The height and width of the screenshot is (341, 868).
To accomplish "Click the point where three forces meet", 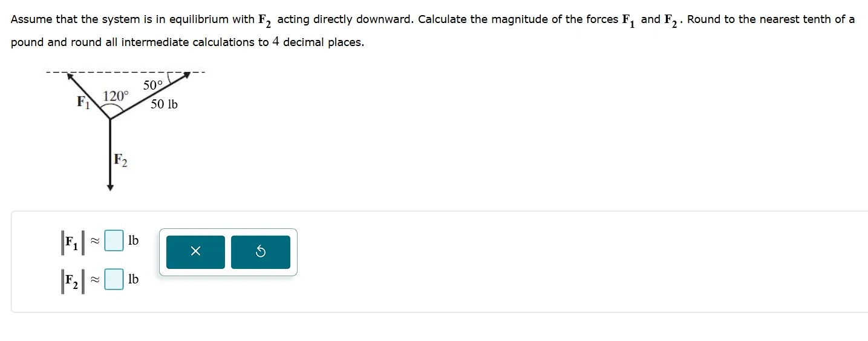I will pos(109,119).
